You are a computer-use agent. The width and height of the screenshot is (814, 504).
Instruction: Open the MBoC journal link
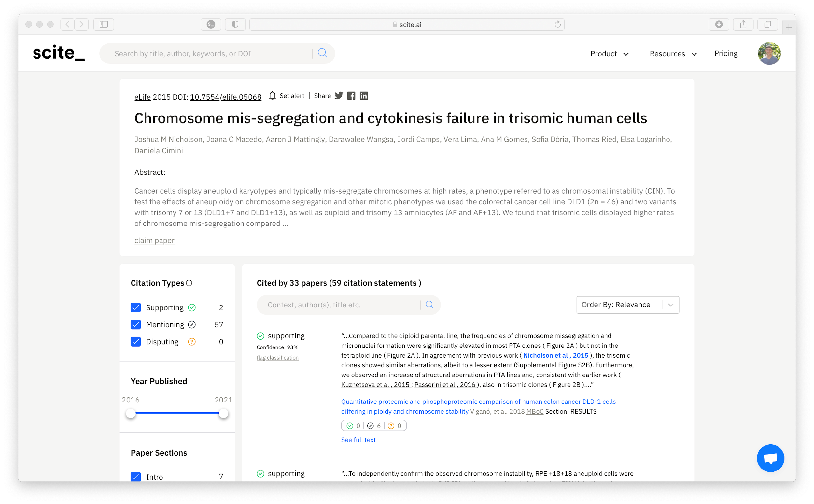tap(535, 411)
